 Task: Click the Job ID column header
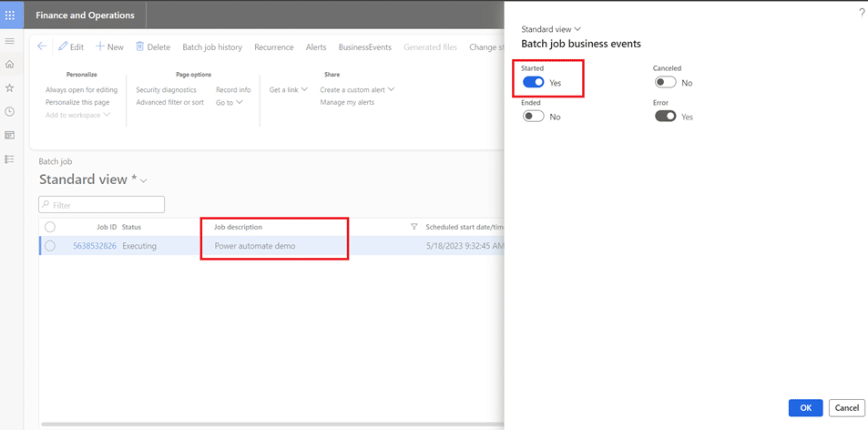[107, 227]
